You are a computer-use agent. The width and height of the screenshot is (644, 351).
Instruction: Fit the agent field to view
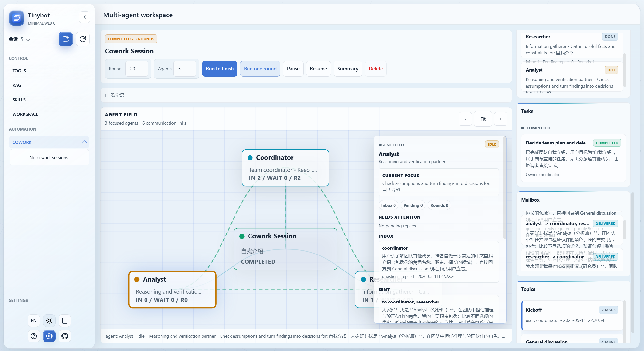(x=483, y=119)
